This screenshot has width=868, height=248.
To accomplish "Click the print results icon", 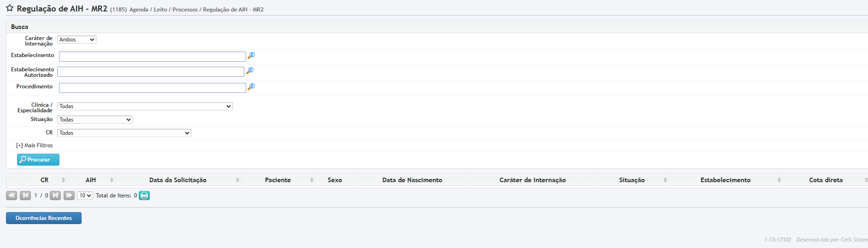I will click(144, 196).
